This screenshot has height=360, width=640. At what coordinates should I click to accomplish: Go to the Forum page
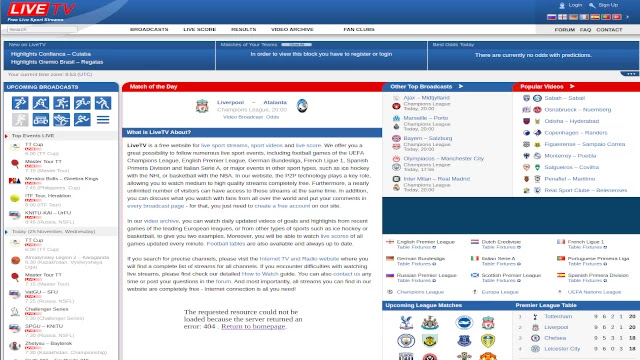tap(564, 30)
